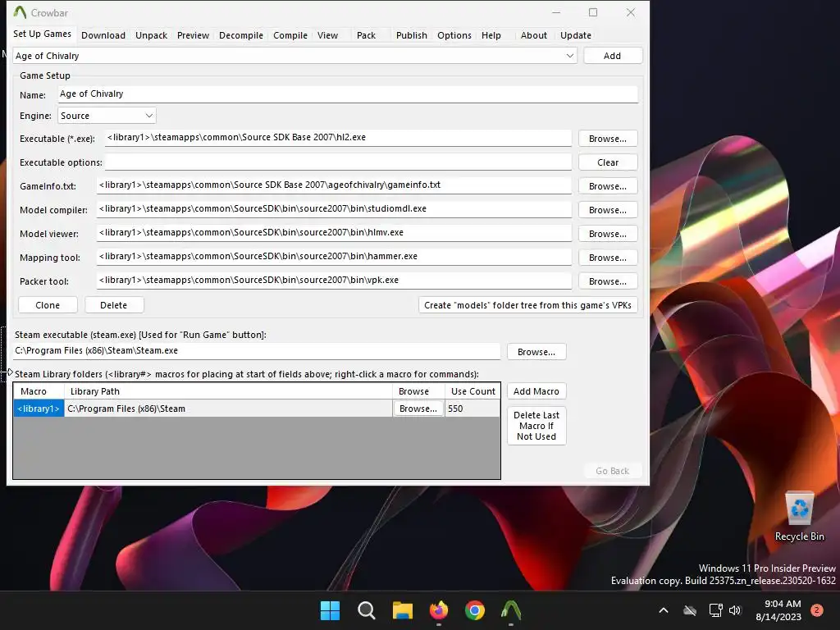Open the Publish tab

(x=412, y=35)
